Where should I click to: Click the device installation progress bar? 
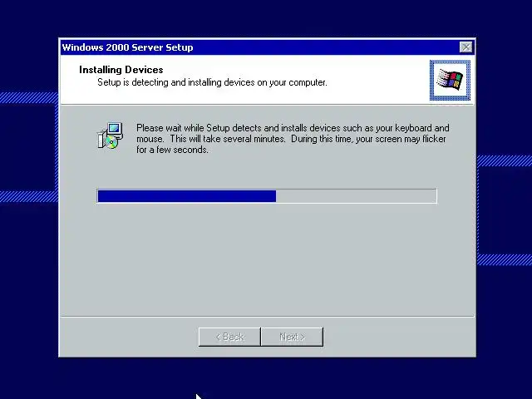click(x=267, y=196)
